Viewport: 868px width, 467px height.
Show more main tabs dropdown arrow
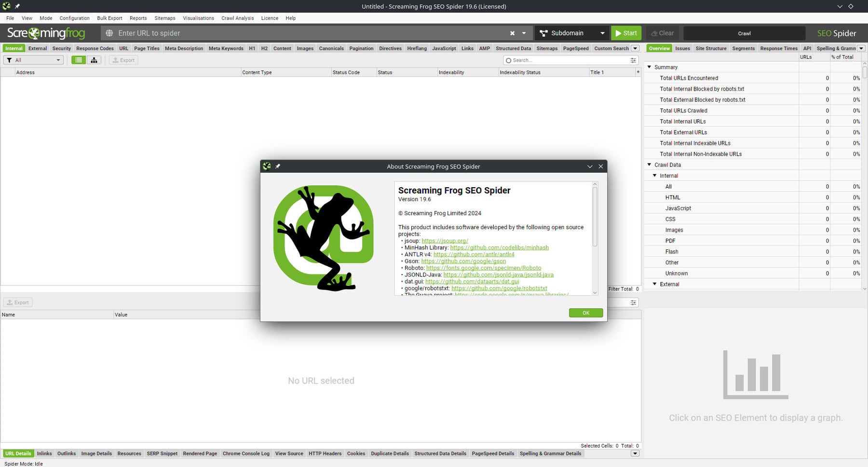pyautogui.click(x=635, y=48)
